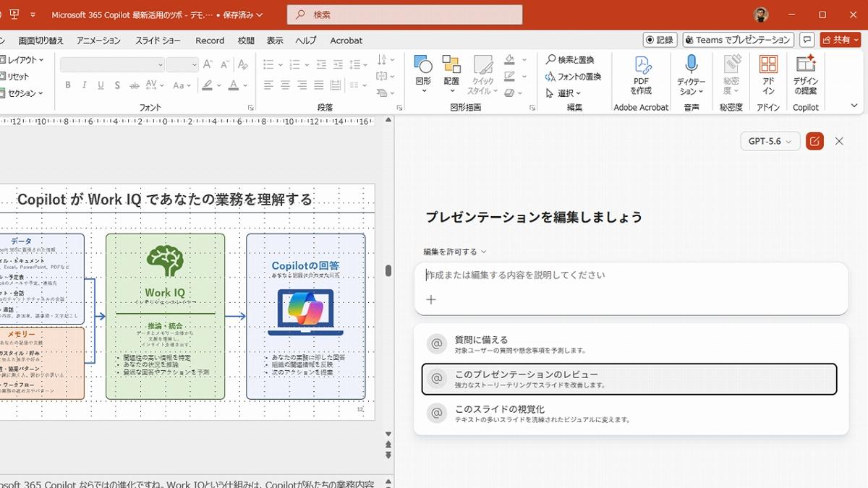Click the リセット reset button
Image resolution: width=868 pixels, height=488 pixels.
tap(16, 76)
